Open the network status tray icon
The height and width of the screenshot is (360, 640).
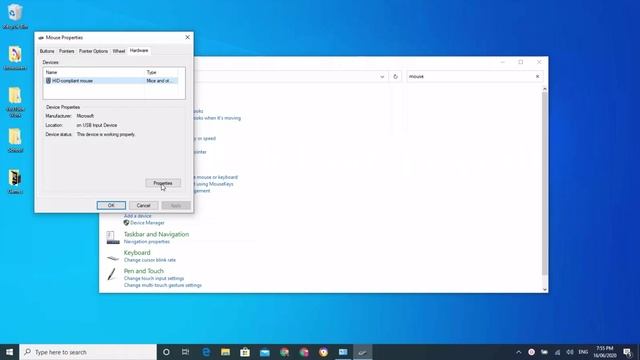pos(557,352)
